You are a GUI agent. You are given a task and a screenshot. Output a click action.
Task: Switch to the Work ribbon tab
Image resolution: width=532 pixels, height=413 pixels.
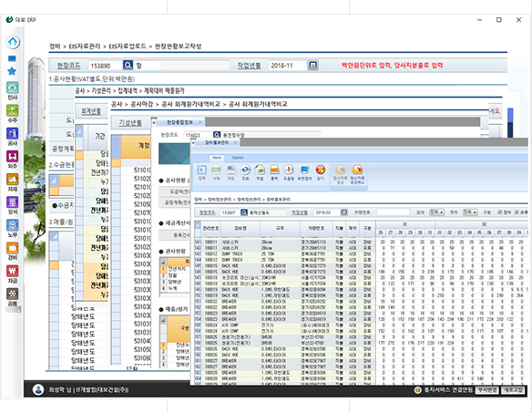(x=217, y=158)
